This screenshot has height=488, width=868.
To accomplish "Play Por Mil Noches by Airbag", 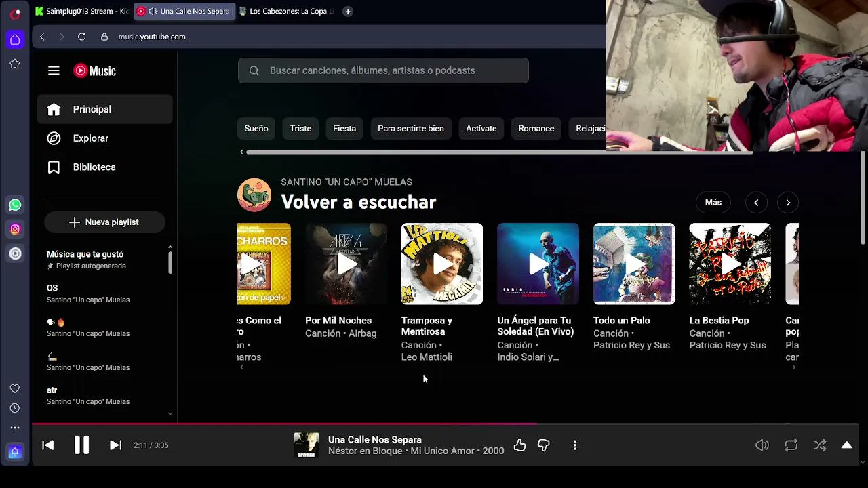I will point(346,264).
